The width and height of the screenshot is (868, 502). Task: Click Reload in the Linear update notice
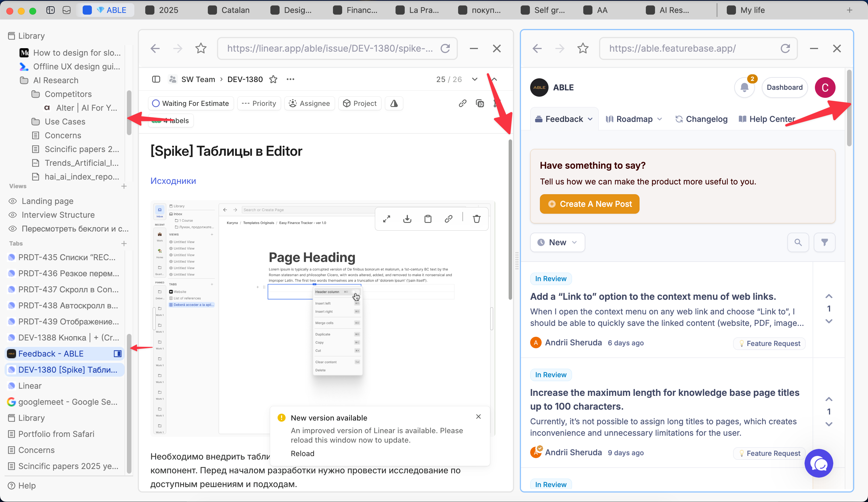coord(303,454)
